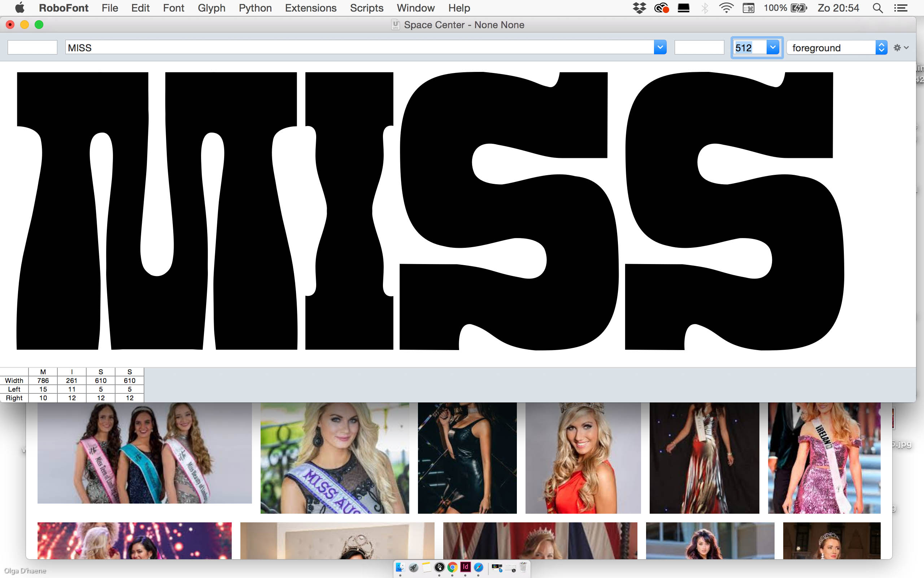Image resolution: width=924 pixels, height=578 pixels.
Task: Click the M column header in spacing table
Action: [43, 372]
